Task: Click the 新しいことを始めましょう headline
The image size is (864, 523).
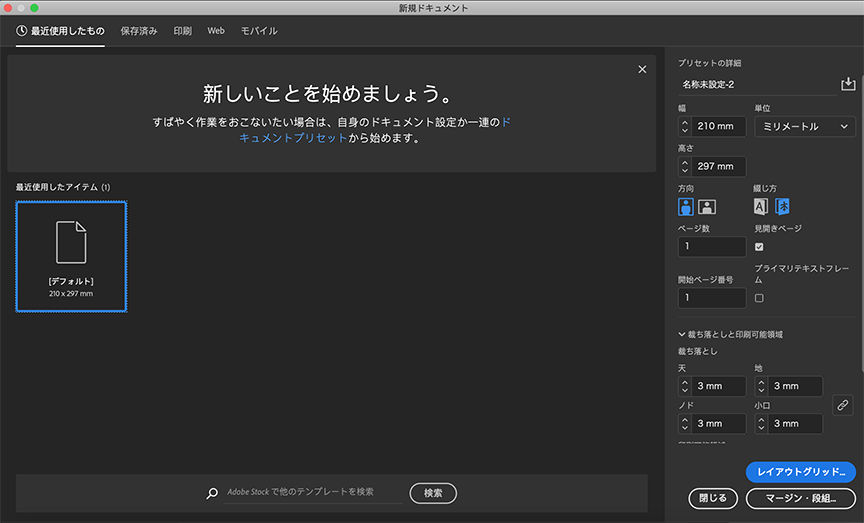Action: click(328, 94)
